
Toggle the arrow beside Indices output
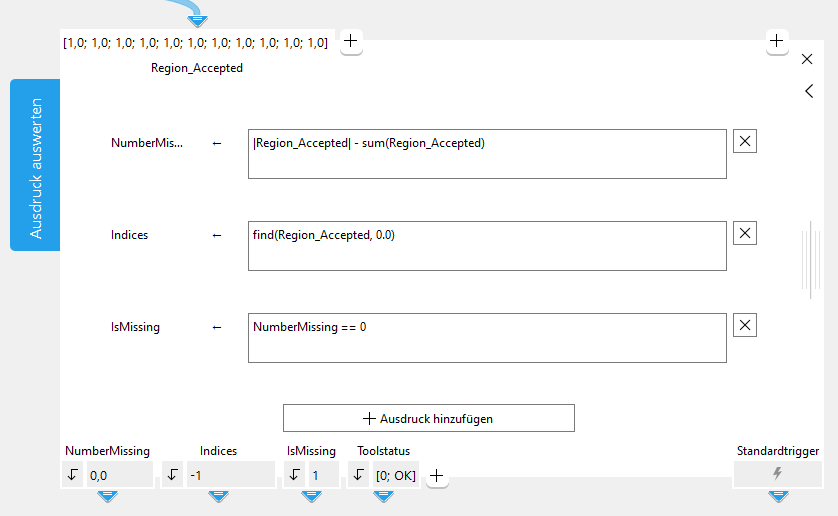point(172,475)
